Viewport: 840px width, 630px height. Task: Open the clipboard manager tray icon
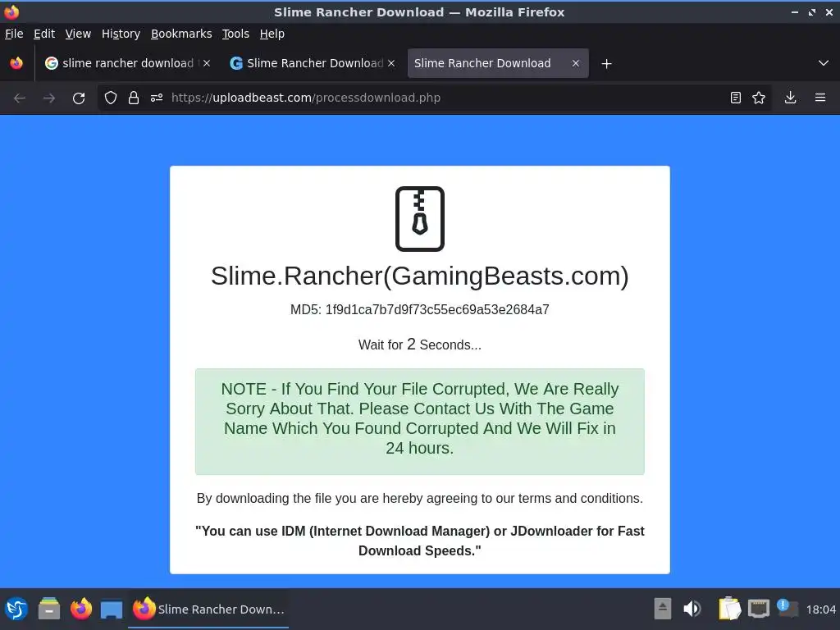tap(729, 609)
